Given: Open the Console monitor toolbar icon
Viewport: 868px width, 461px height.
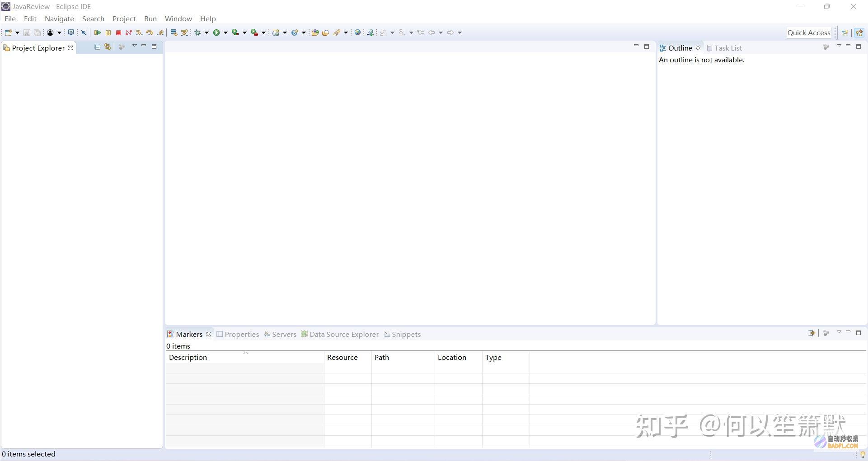Looking at the screenshot, I should coord(71,33).
